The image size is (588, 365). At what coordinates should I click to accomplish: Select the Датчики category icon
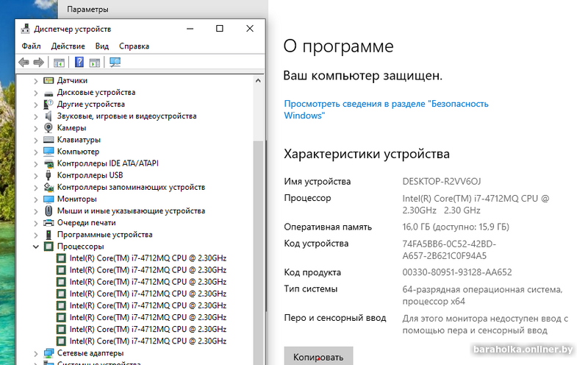49,80
